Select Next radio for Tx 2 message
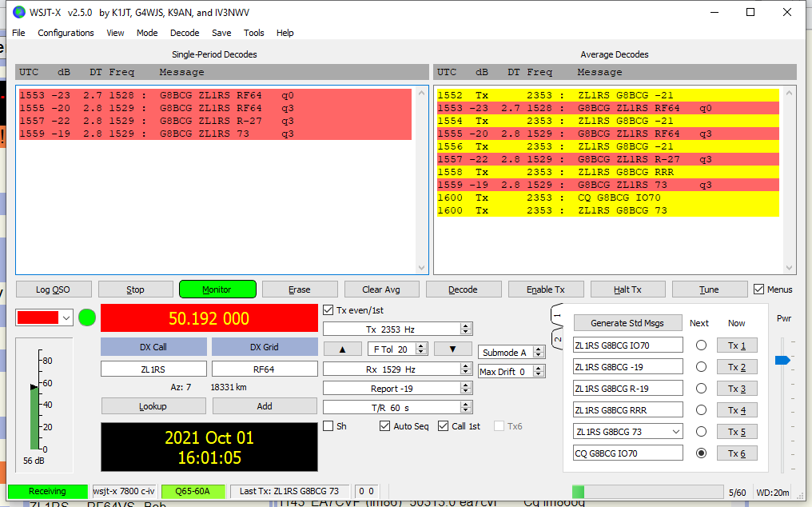This screenshot has height=507, width=812. (x=701, y=367)
